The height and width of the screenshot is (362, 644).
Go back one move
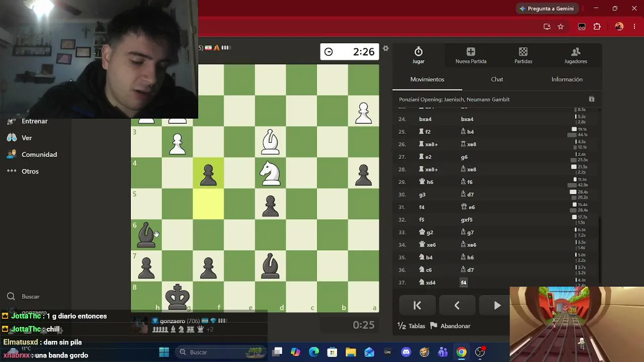tap(457, 305)
